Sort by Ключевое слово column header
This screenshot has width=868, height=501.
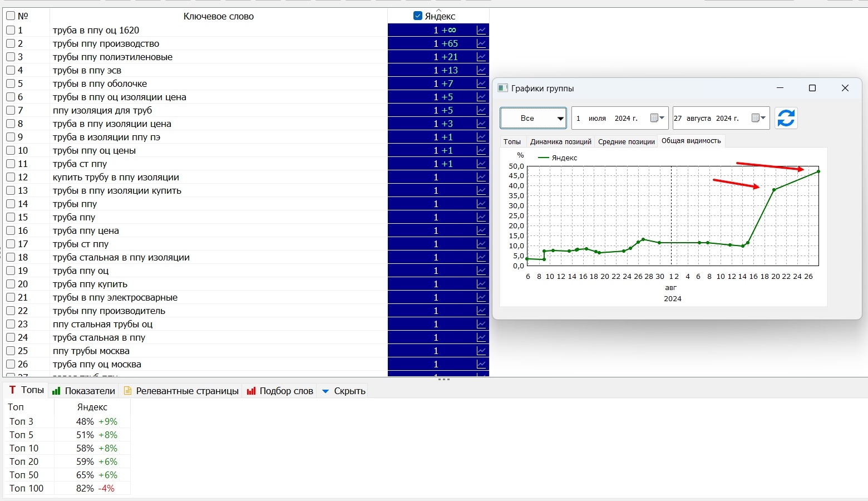(218, 16)
